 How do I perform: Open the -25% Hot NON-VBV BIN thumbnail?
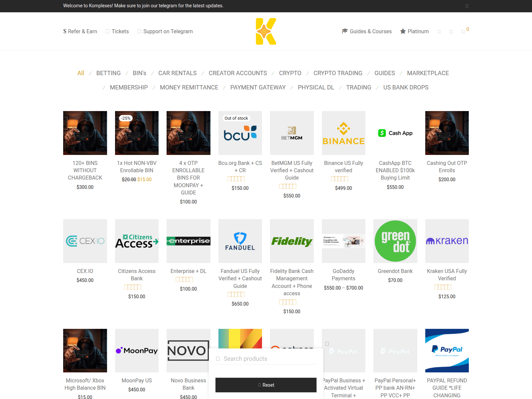point(137,133)
